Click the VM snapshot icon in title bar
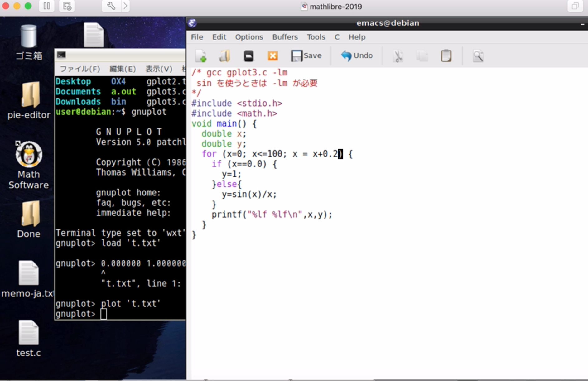Viewport: 588px width, 381px height. click(67, 6)
